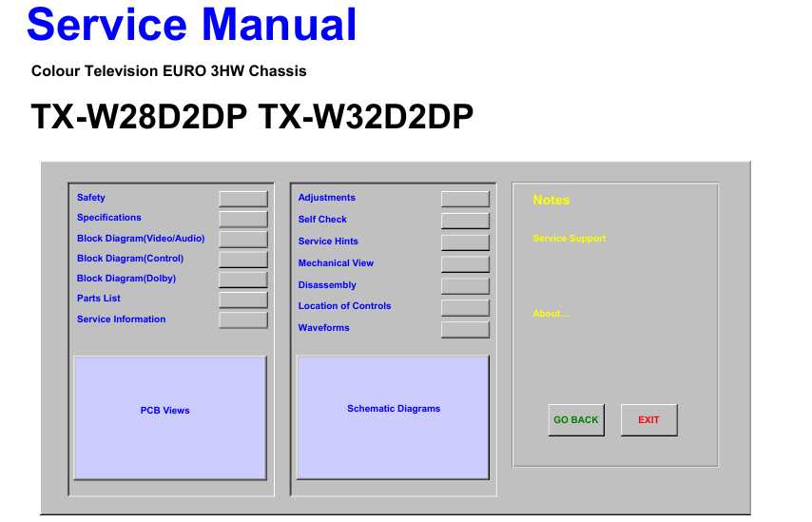Click the Service Manual title
Viewport: 812px width, 522px height.
coord(192,25)
